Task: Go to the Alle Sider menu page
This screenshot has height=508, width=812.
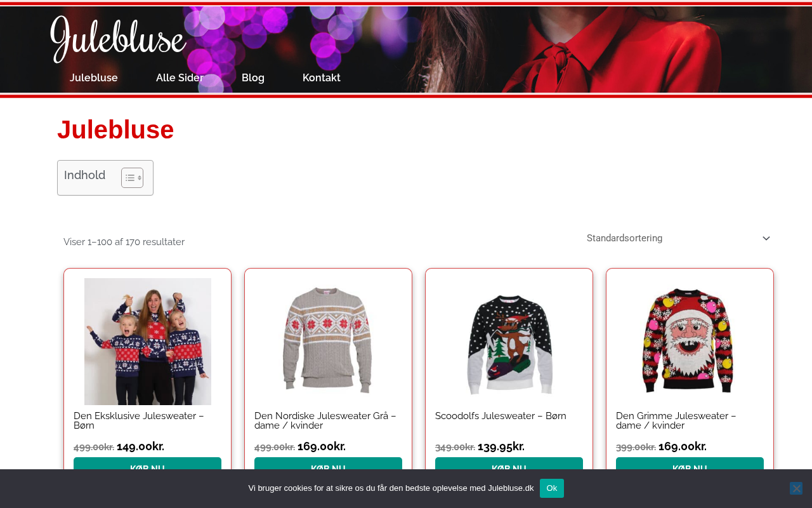Action: (x=180, y=77)
